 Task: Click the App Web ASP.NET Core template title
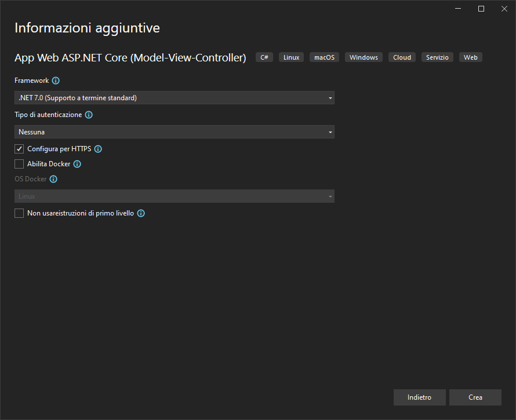pyautogui.click(x=130, y=58)
